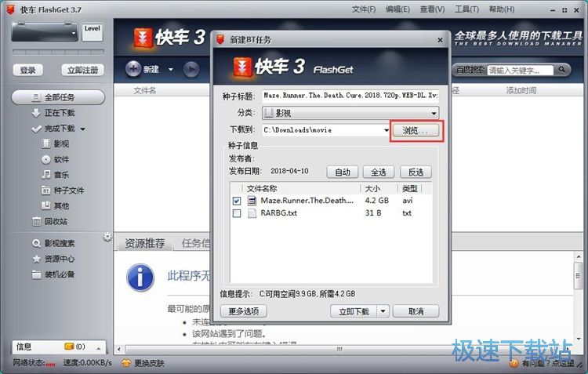
Task: Click the RARBG.txt document icon
Action: pos(252,213)
